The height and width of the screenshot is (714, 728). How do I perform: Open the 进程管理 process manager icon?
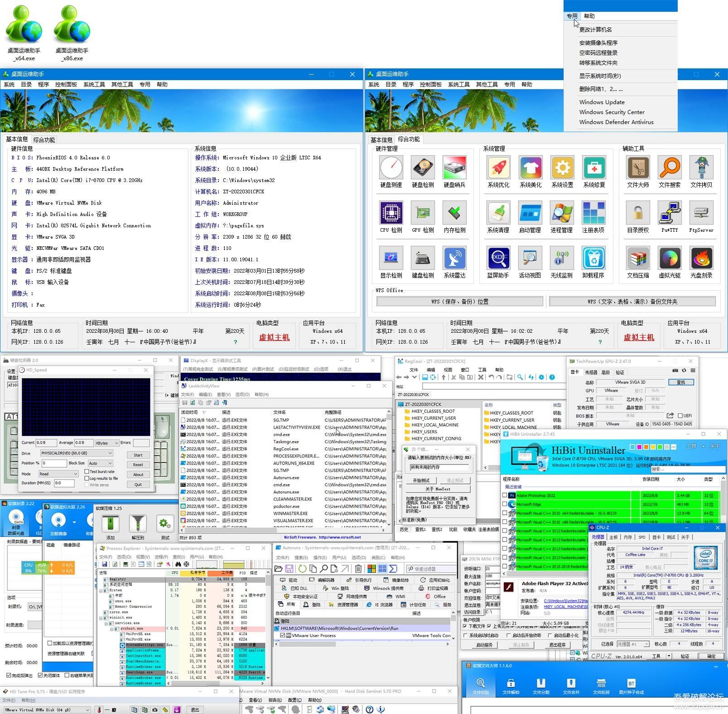tap(562, 213)
